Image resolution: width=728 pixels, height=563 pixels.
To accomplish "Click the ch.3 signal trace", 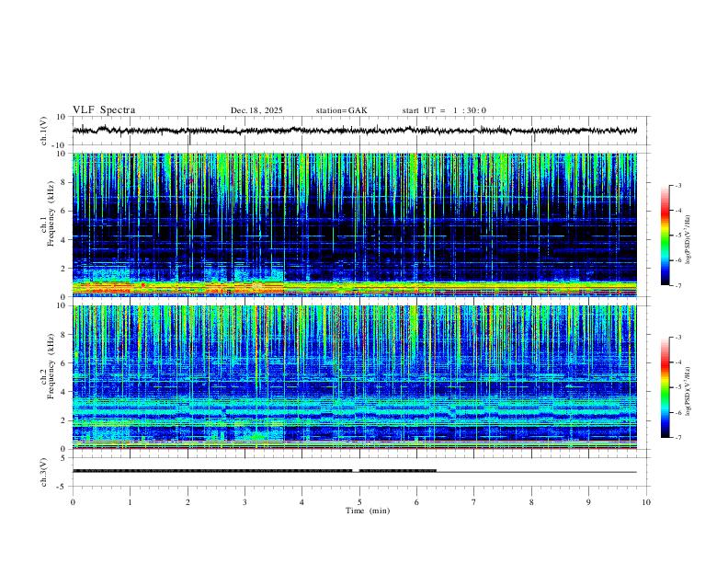I will 354,471.
